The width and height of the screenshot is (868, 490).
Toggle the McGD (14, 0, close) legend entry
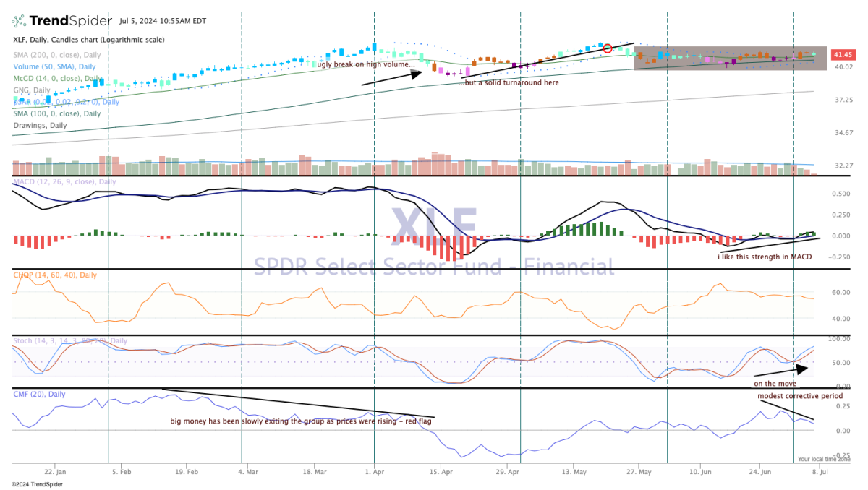pyautogui.click(x=57, y=78)
